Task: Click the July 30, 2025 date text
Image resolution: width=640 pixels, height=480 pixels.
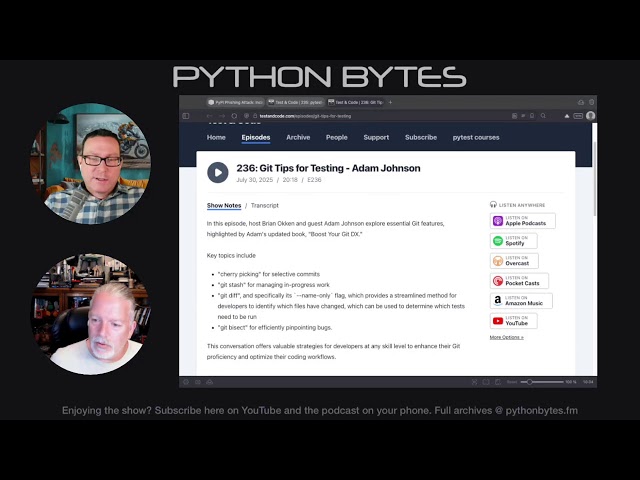Action: [254, 180]
